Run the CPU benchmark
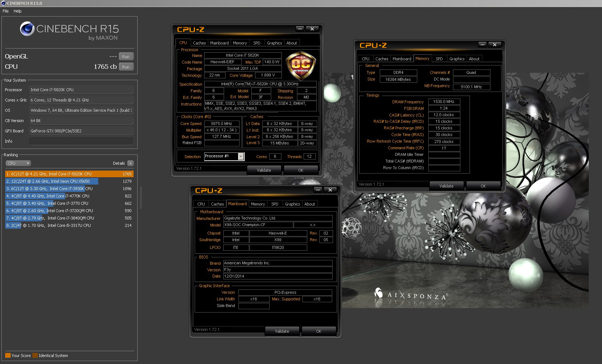 (126, 67)
